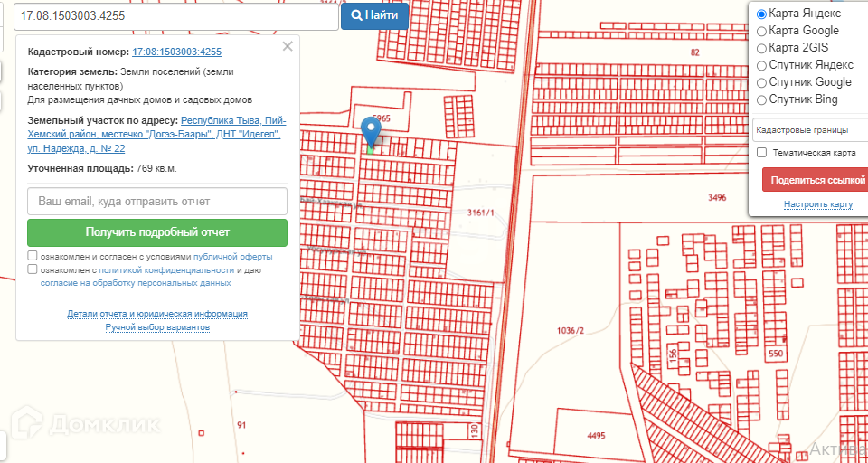Select Карта Google map option
Viewport: 868px width, 463px height.
point(761,31)
